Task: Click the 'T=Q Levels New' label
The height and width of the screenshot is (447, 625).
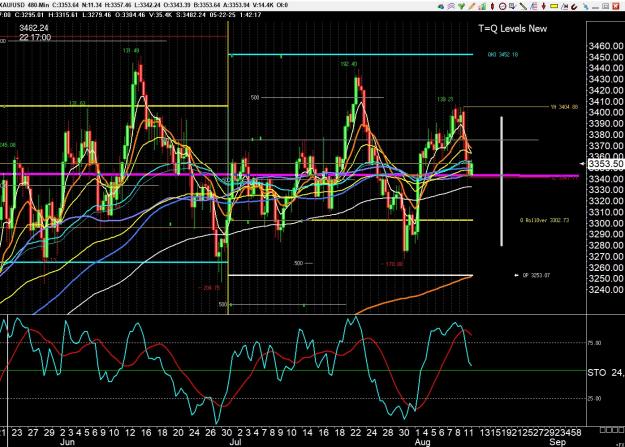Action: (x=513, y=28)
